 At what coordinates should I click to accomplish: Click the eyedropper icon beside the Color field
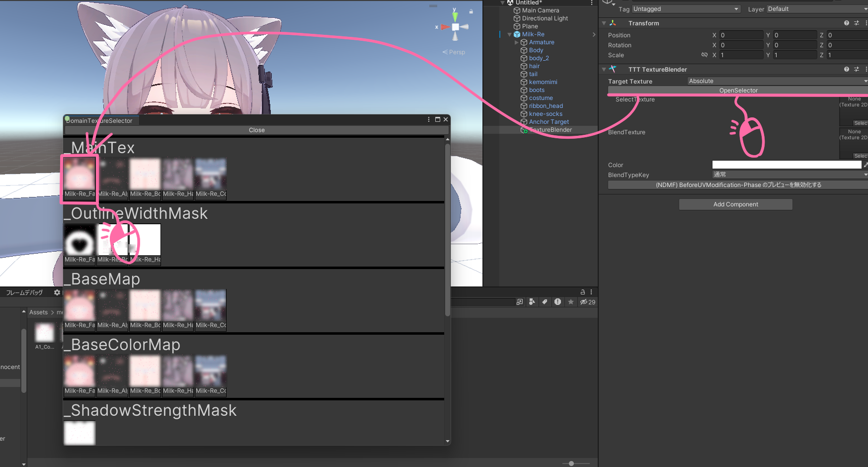[866, 165]
